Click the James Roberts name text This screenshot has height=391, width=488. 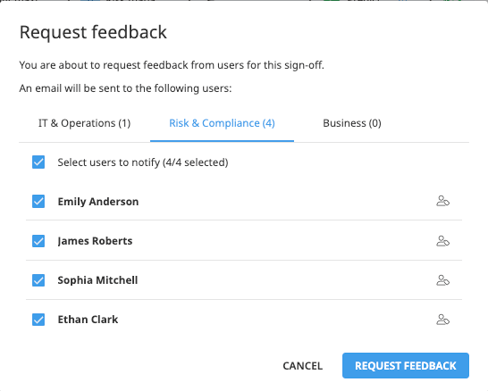point(95,241)
